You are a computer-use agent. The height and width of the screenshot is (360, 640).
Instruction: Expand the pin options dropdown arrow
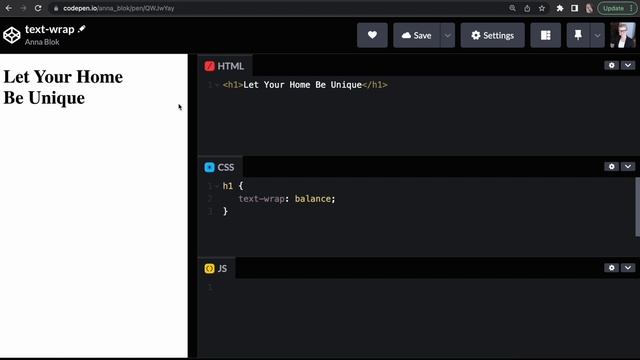pos(597,35)
